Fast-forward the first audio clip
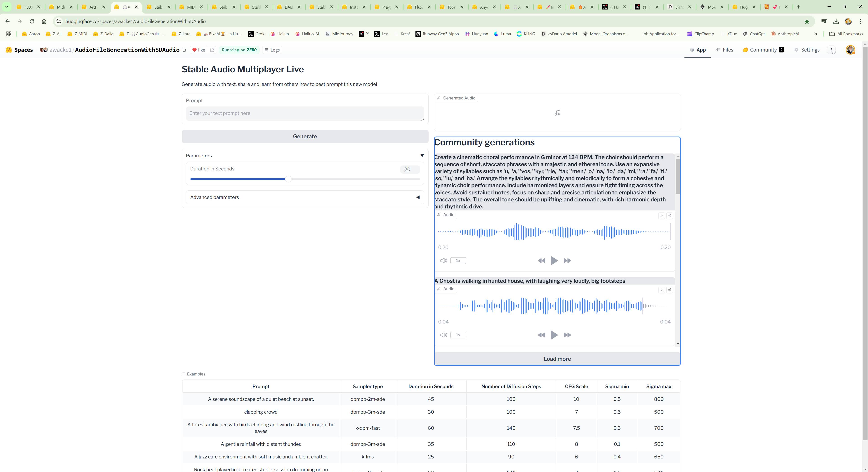Image resolution: width=868 pixels, height=472 pixels. click(567, 260)
